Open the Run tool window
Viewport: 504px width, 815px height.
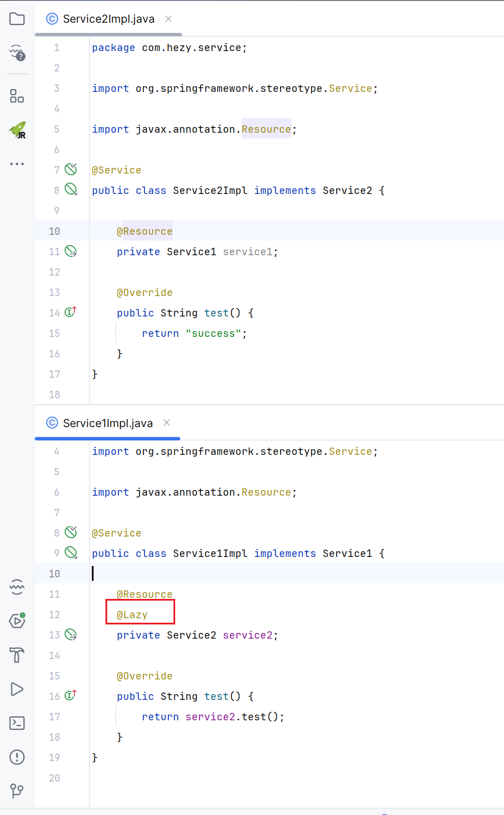17,689
